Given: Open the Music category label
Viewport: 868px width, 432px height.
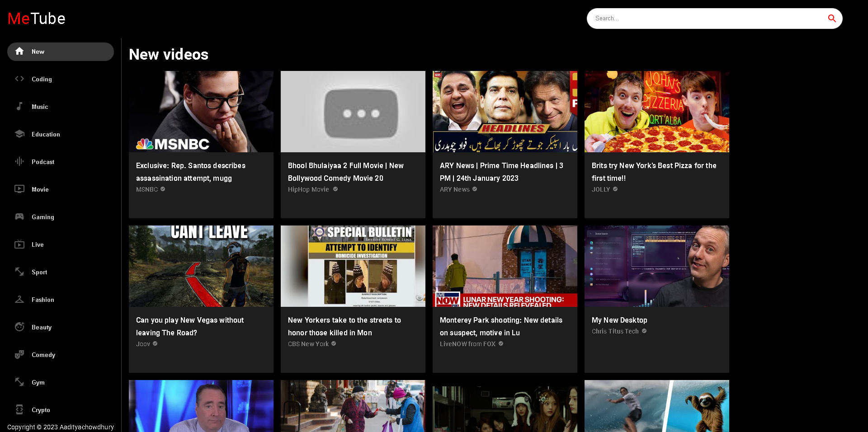Looking at the screenshot, I should [40, 107].
